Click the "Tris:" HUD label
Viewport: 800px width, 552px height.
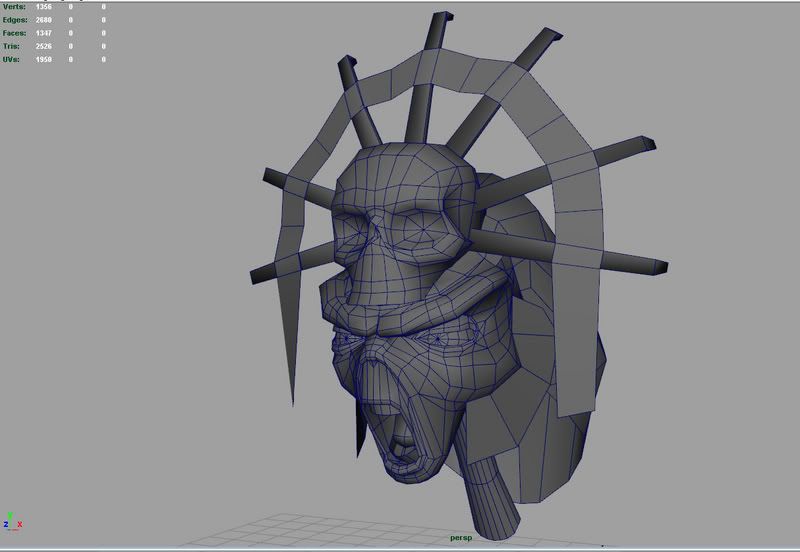pyautogui.click(x=11, y=46)
